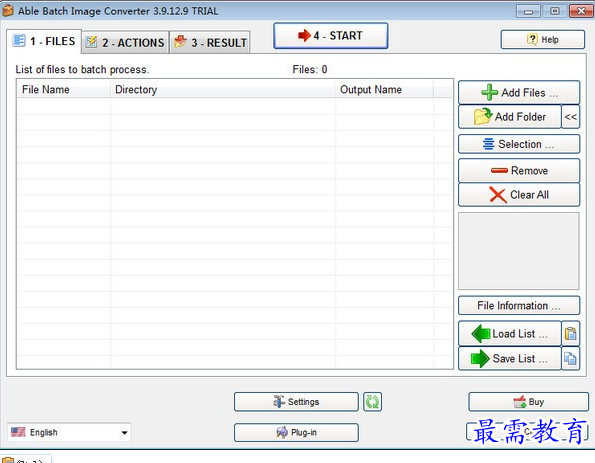
Task: Click the image preview box
Action: click(519, 251)
